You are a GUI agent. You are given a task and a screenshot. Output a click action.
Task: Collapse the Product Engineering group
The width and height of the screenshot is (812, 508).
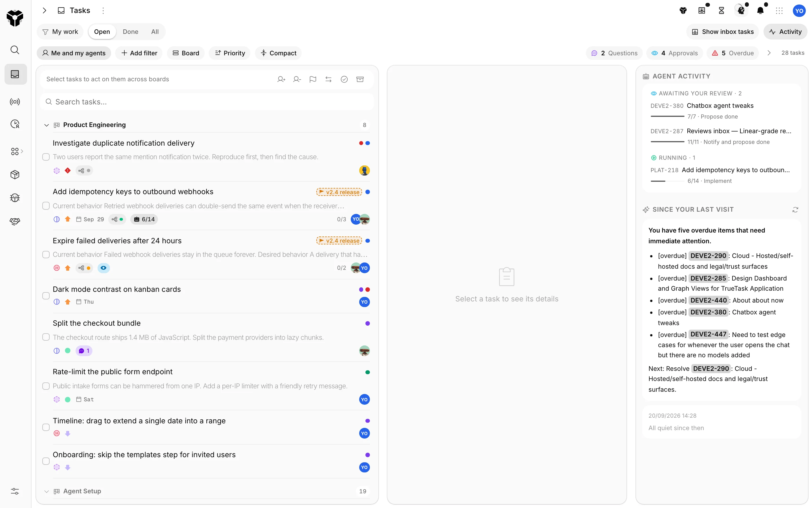(x=47, y=125)
